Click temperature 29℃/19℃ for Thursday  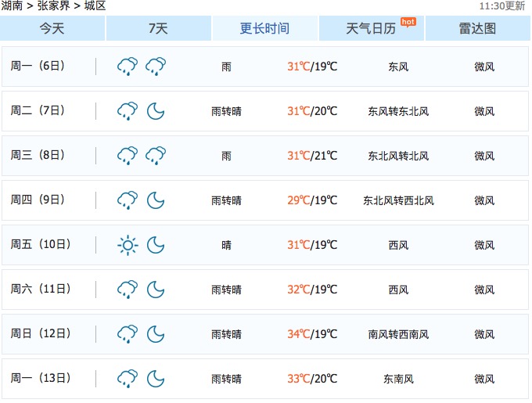pyautogui.click(x=312, y=200)
